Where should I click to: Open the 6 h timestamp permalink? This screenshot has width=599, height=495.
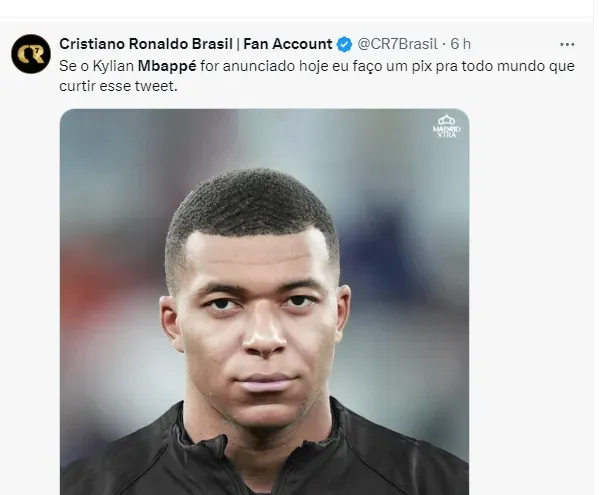(x=461, y=44)
